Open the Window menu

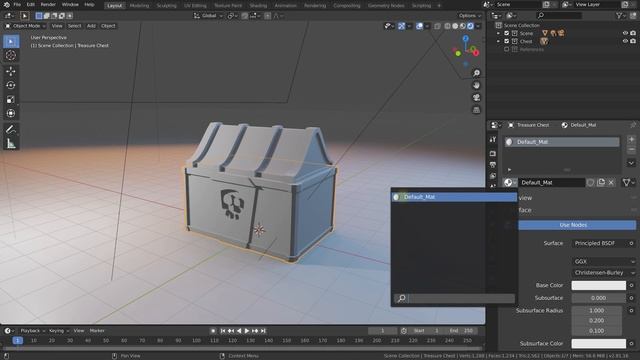pos(70,4)
